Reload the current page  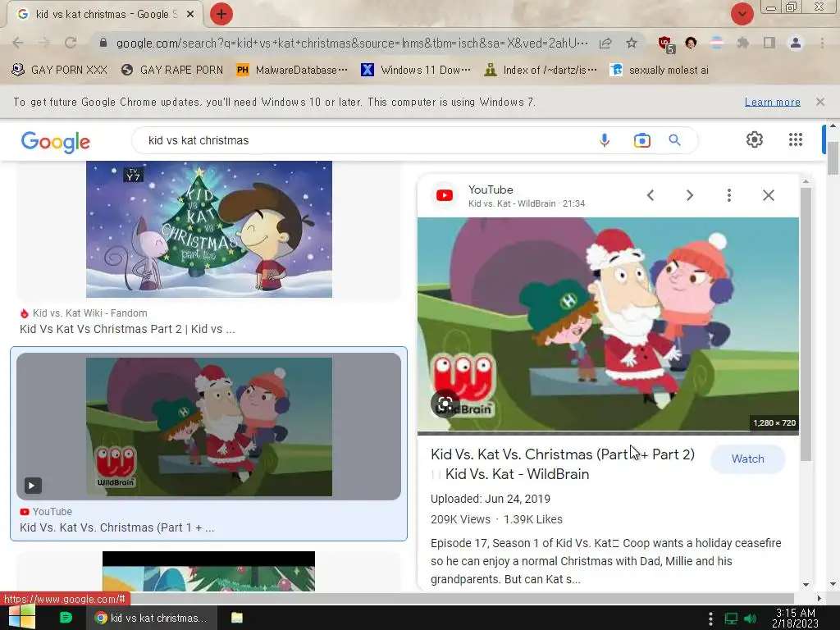pos(71,43)
